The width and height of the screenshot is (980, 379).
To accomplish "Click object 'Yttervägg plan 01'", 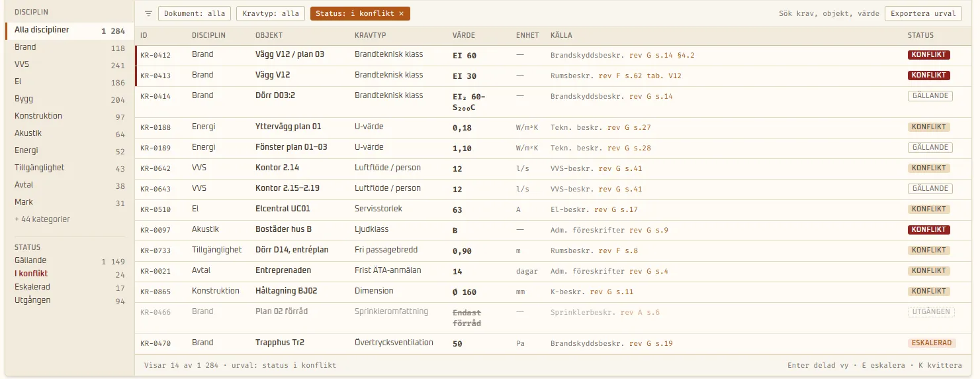I will [288, 127].
